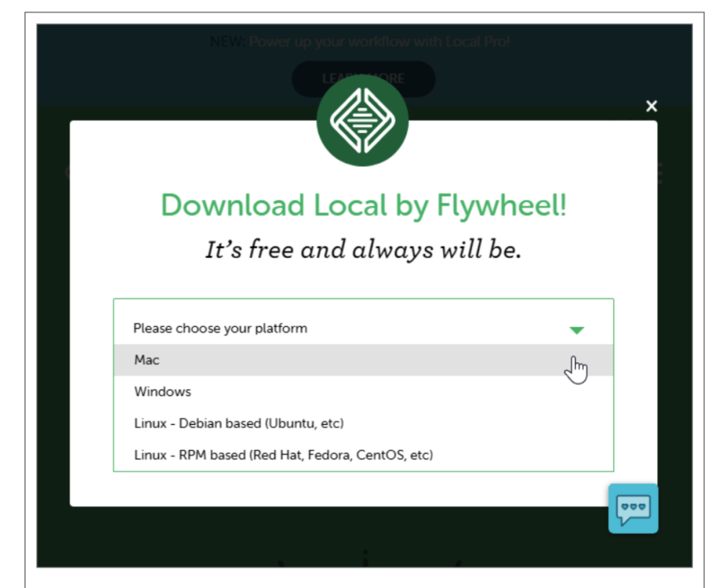Select the Mac platform option

coord(364,360)
